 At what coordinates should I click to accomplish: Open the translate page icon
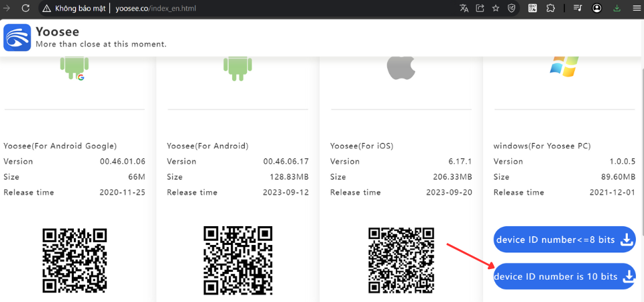464,8
